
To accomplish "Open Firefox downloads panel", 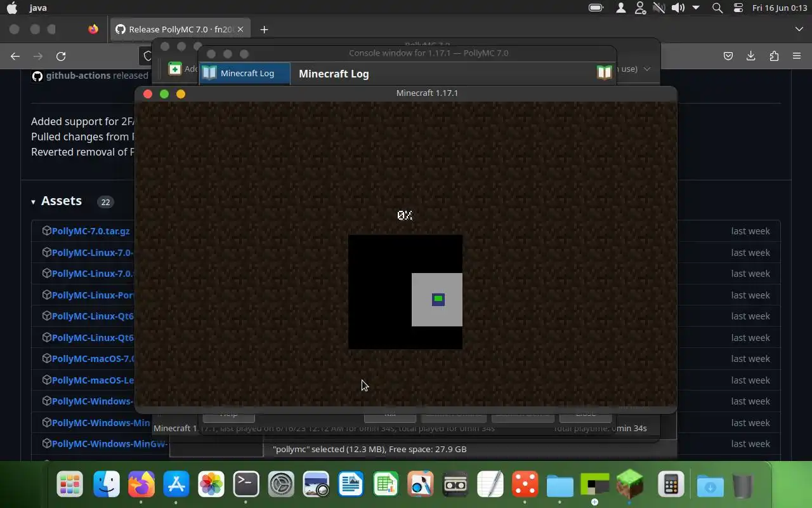I will (751, 56).
